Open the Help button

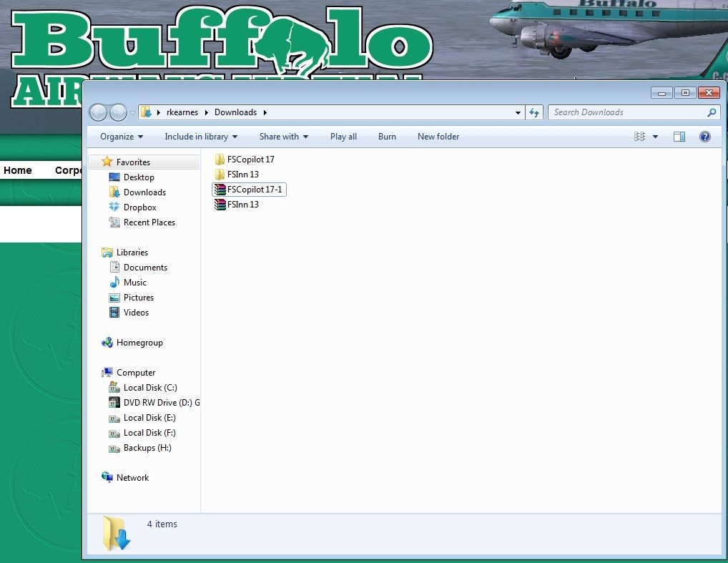pos(705,137)
